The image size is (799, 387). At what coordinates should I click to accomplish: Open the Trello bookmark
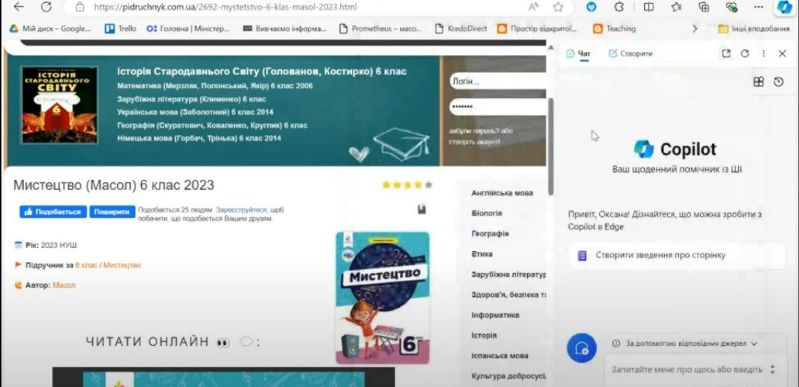(x=120, y=29)
